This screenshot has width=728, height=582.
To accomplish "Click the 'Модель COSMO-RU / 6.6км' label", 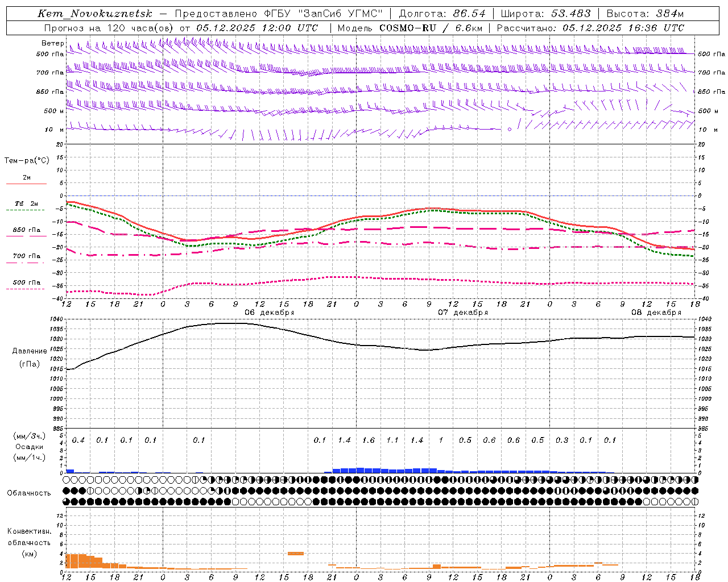I will point(410,28).
